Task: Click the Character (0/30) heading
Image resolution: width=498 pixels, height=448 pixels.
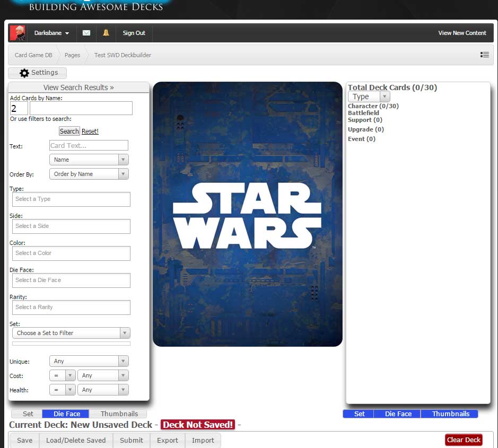Action: [373, 106]
